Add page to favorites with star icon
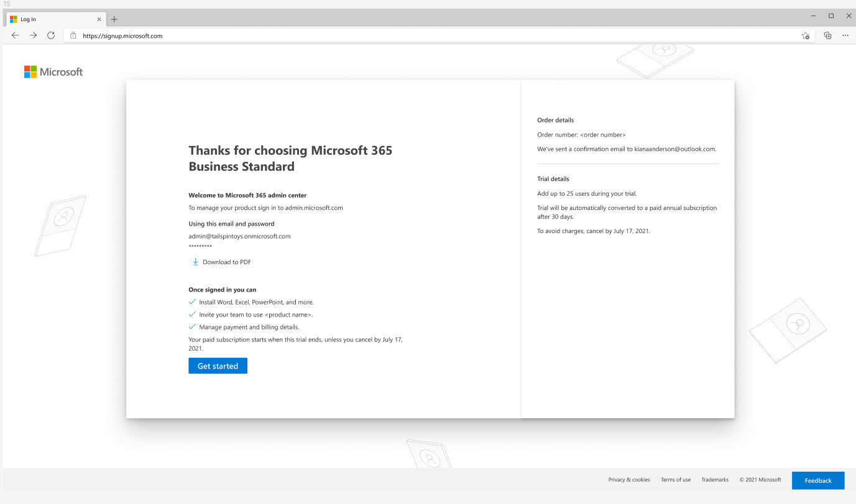Screen dimensions: 856x504 tap(806, 35)
